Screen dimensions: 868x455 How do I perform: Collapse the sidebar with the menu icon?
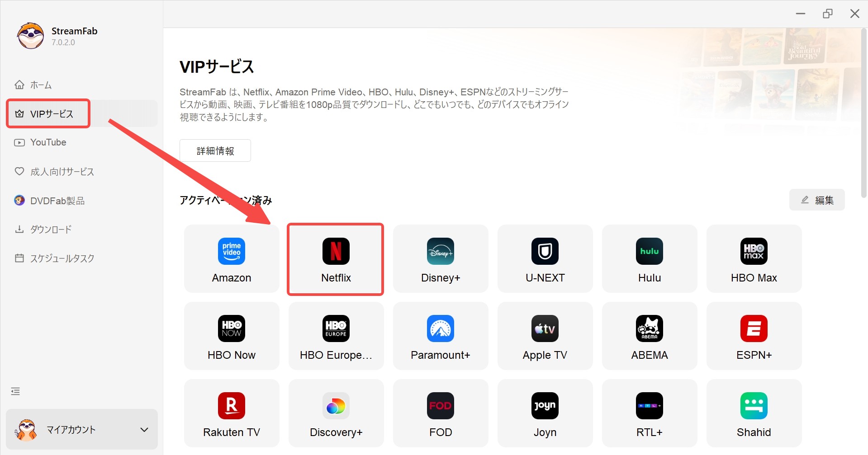coord(15,391)
